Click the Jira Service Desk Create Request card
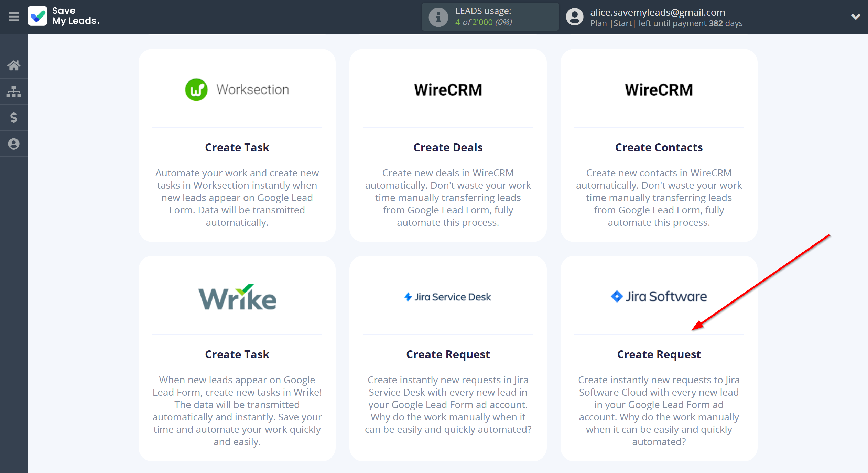Screen dimensions: 868x473 pyautogui.click(x=447, y=354)
